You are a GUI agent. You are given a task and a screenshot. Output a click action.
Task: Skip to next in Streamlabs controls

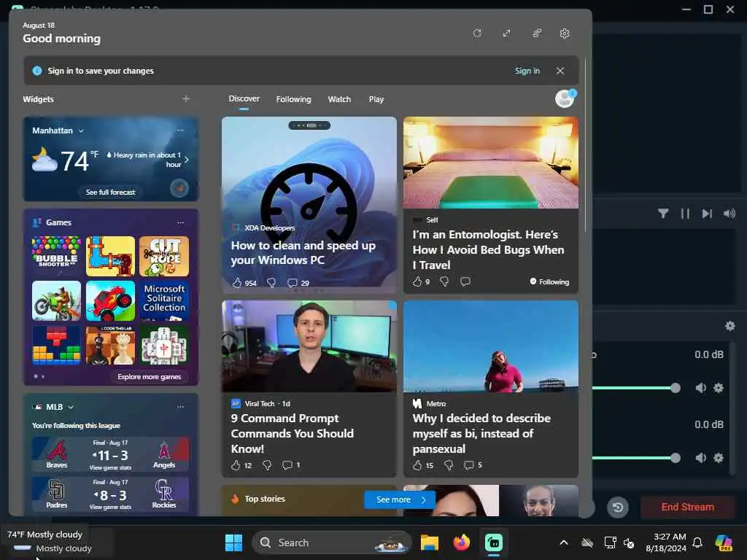(x=707, y=214)
